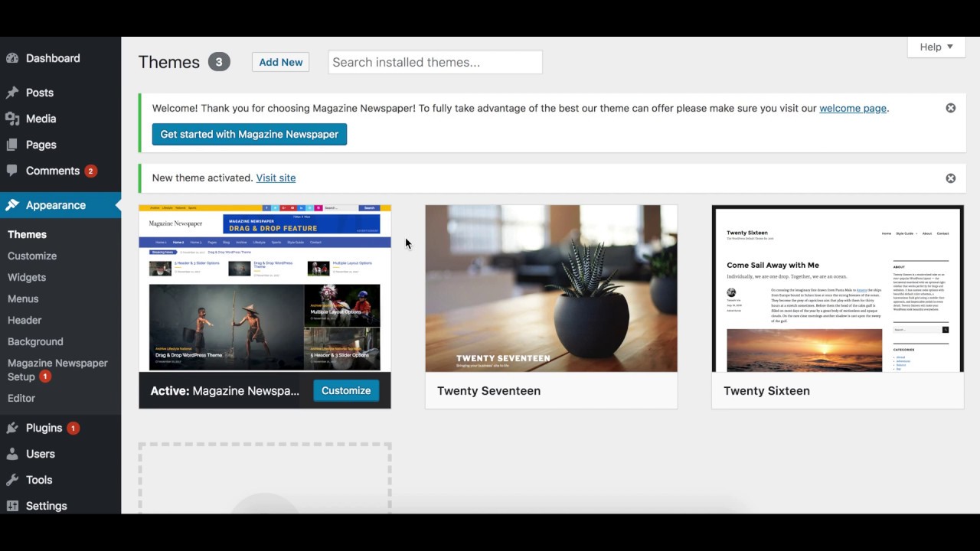
Task: Open the Background submenu item
Action: [35, 341]
